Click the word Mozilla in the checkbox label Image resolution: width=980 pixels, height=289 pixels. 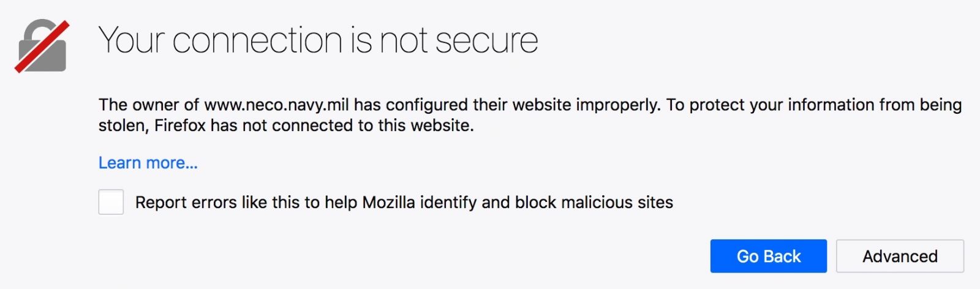[389, 203]
